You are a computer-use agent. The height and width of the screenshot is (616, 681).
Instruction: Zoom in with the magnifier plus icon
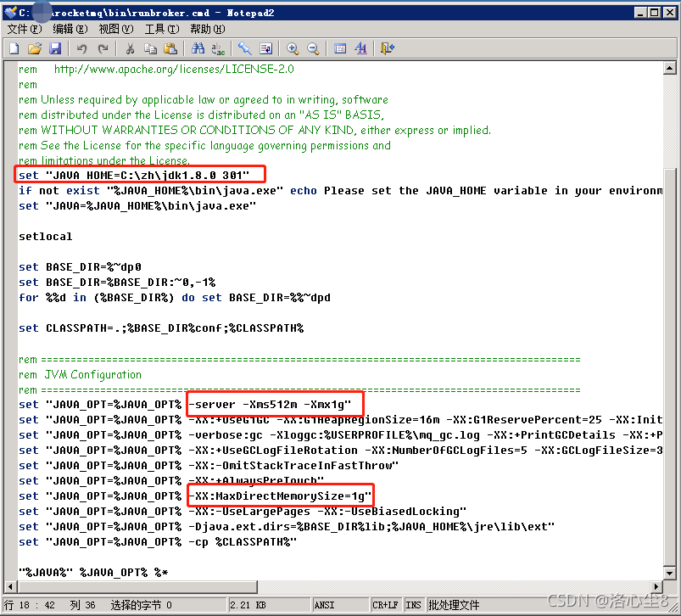293,48
